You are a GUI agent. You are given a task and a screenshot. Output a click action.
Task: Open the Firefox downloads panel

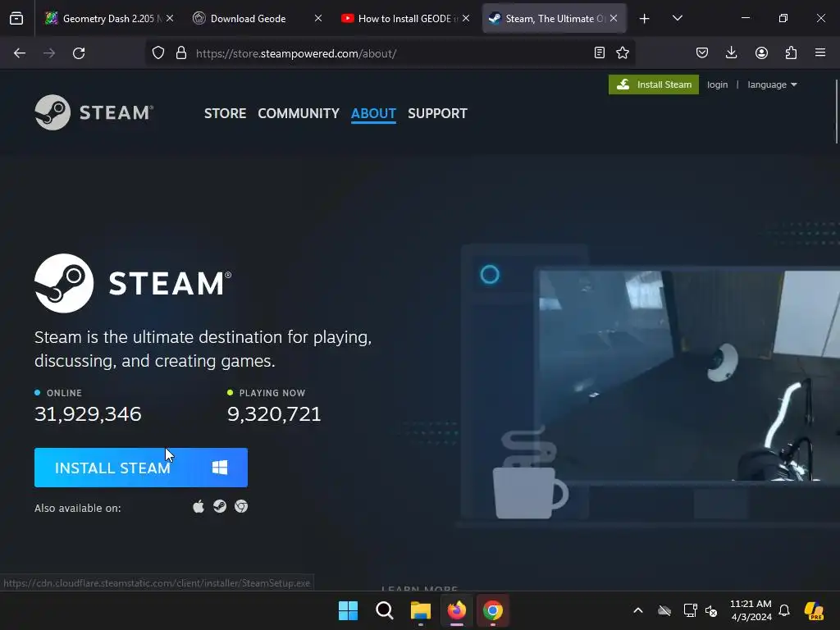(731, 52)
